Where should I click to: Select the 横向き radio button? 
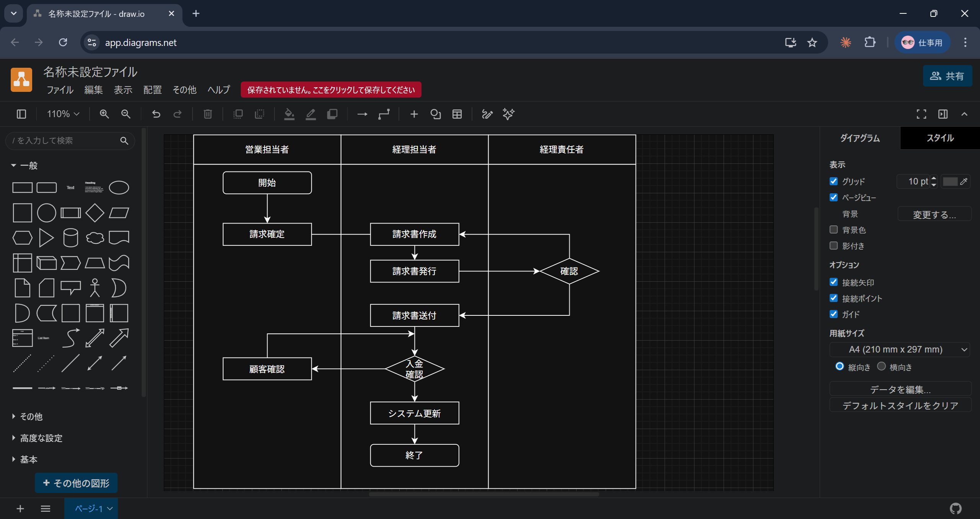point(881,366)
